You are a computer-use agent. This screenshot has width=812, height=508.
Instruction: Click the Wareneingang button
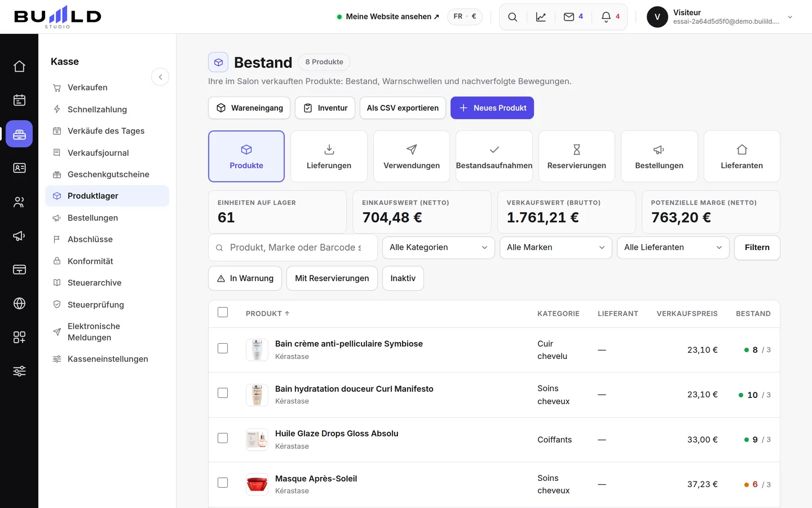(249, 108)
